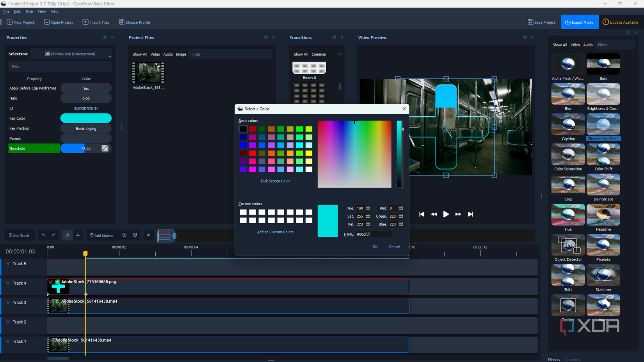Open the Object Detector effect
This screenshot has width=644, height=362.
coord(568,245)
